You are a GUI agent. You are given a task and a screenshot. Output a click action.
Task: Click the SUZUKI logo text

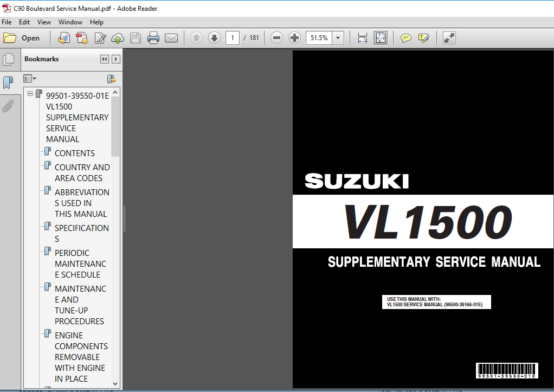pyautogui.click(x=357, y=181)
